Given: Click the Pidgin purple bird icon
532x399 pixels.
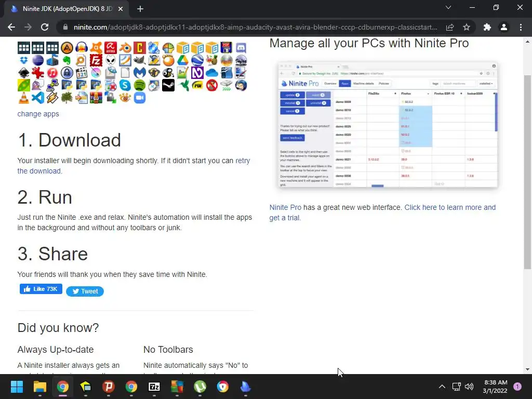Looking at the screenshot, I should [37, 85].
